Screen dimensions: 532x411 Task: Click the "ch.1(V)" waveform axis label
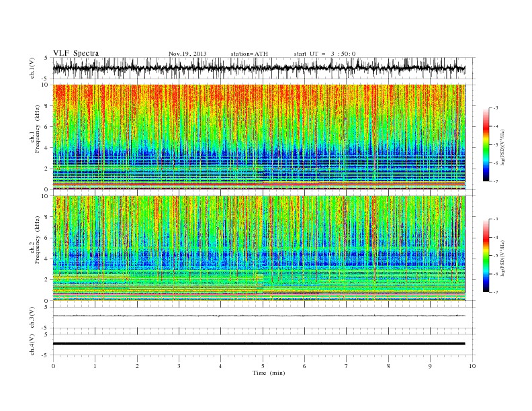pyautogui.click(x=32, y=68)
